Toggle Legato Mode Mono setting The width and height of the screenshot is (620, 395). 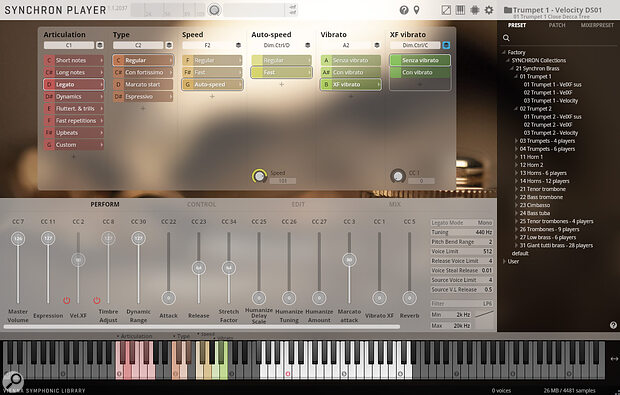tap(461, 223)
